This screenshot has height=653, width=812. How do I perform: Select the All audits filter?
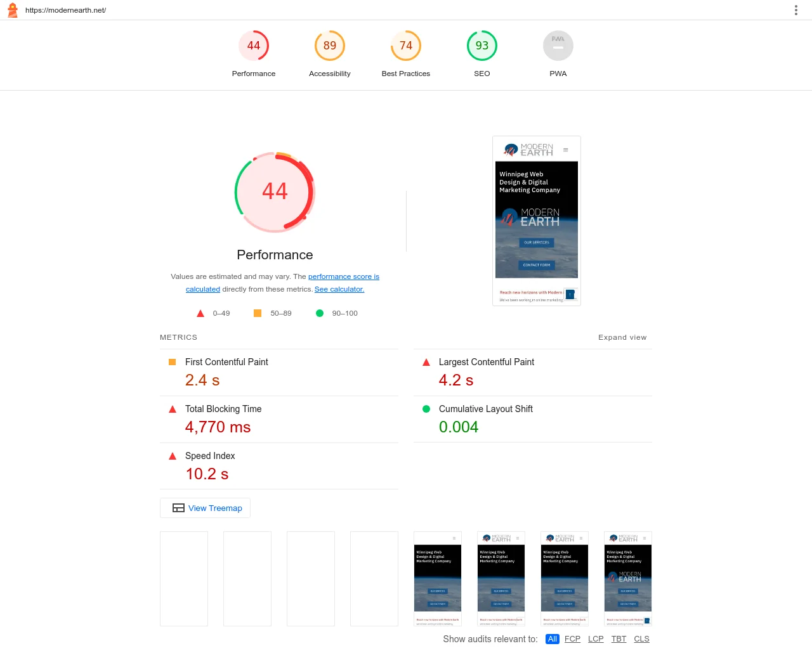click(x=553, y=639)
